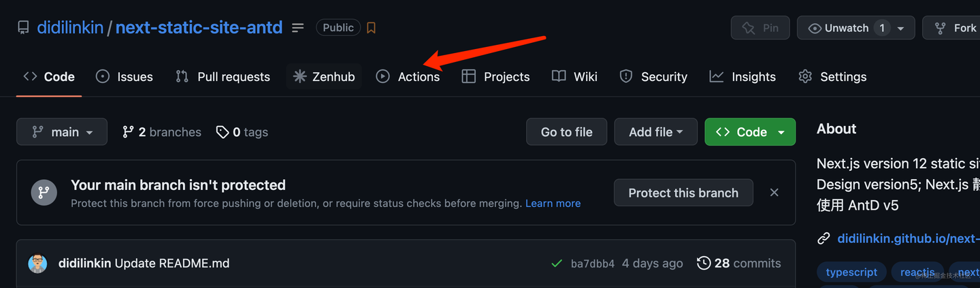Click the repository book icon
This screenshot has height=288, width=980.
(24, 28)
